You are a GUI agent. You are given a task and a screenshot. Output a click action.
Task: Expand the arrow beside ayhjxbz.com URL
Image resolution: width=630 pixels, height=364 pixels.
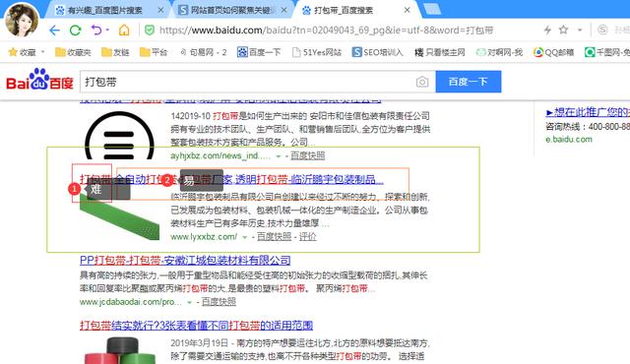pyautogui.click(x=278, y=156)
